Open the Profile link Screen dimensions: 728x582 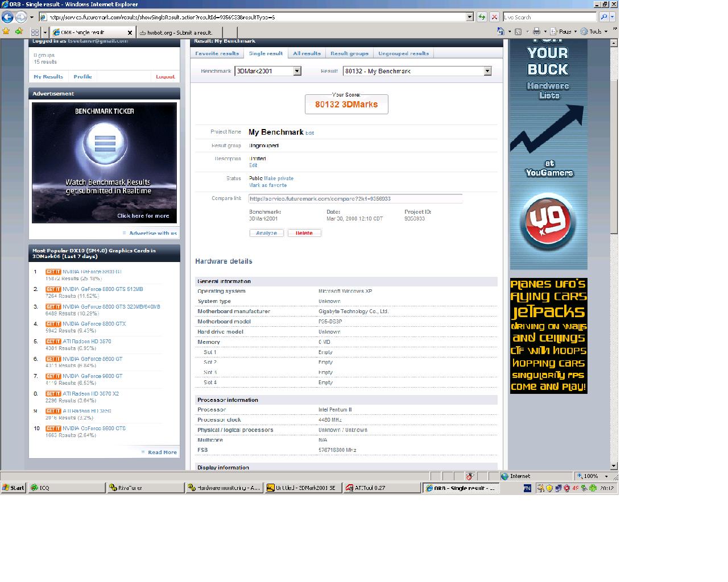pos(82,77)
